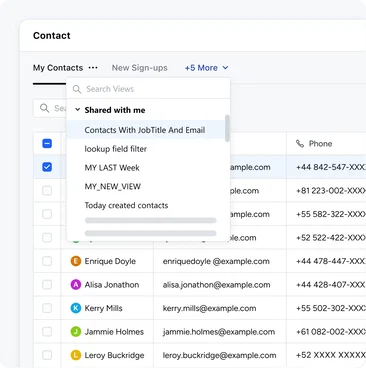Choose the Today created contacts view
The width and height of the screenshot is (366, 368).
(126, 205)
